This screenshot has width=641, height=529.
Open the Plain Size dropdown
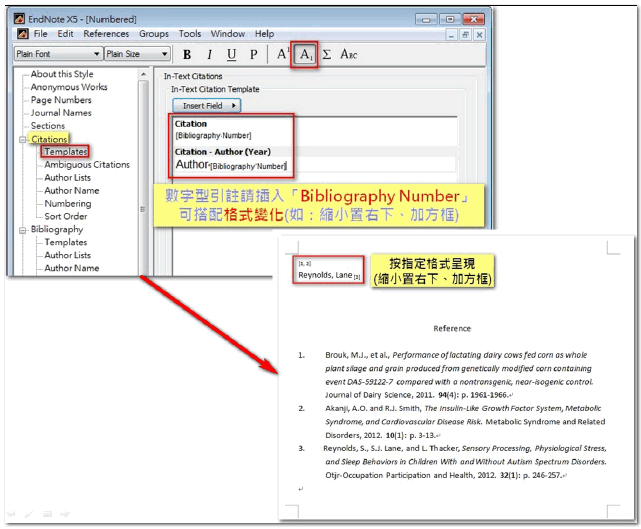pos(137,54)
